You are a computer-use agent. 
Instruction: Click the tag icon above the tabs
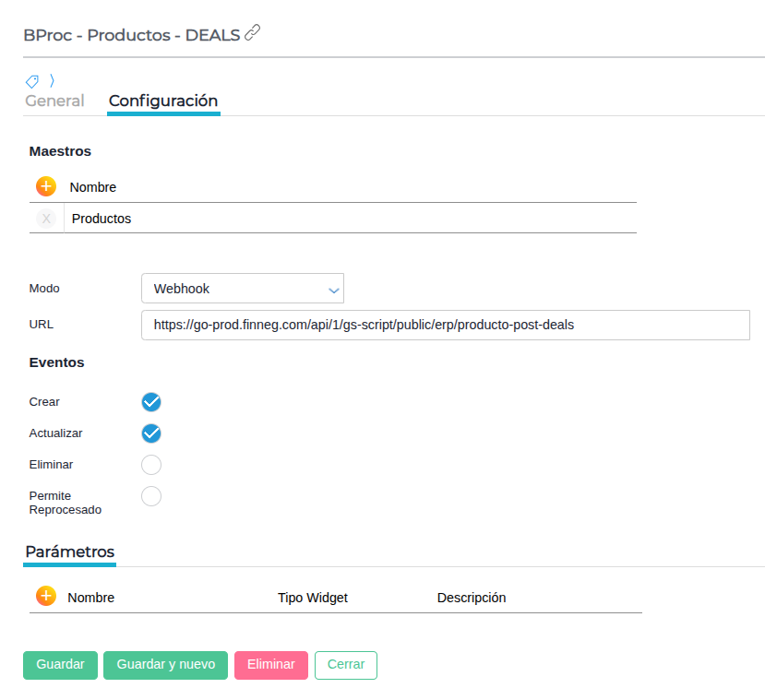coord(31,81)
